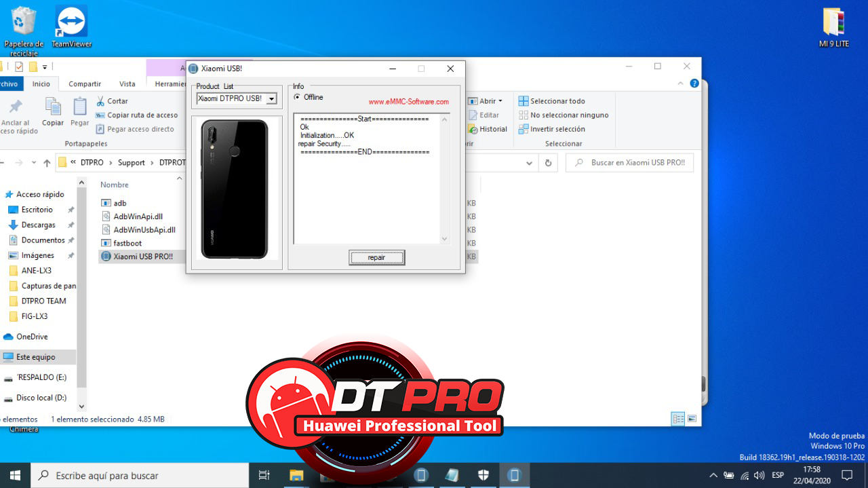This screenshot has width=868, height=488.
Task: Click the Buscar en Xiaomi USB PRO!! search box
Action: click(x=629, y=163)
